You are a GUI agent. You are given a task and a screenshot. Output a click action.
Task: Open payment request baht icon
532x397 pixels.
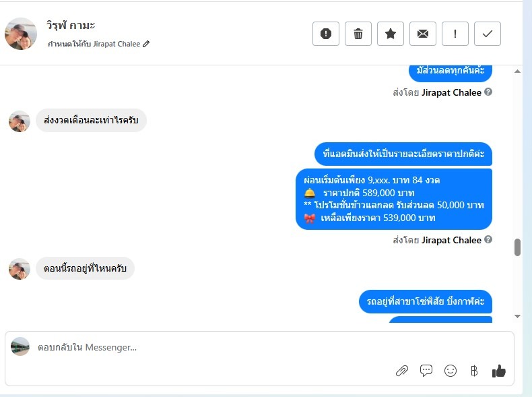(474, 371)
